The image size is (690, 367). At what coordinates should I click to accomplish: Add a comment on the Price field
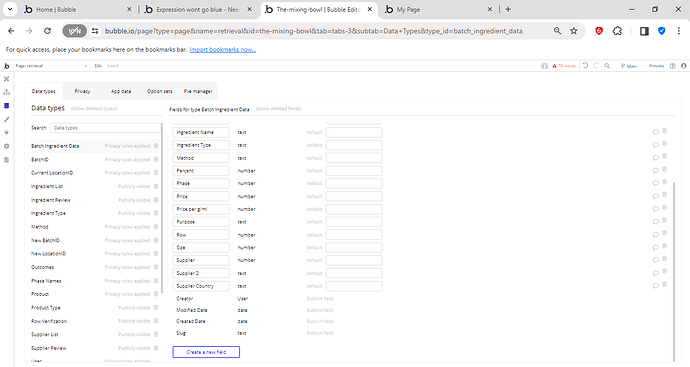(x=656, y=196)
